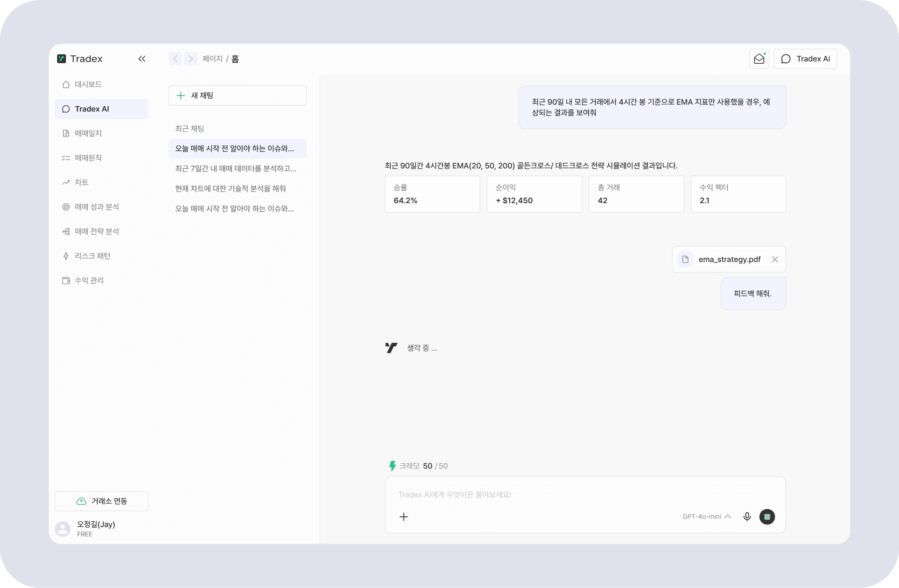The width and height of the screenshot is (899, 588).
Task: Click the 최근 채팅 heading
Action: point(190,128)
